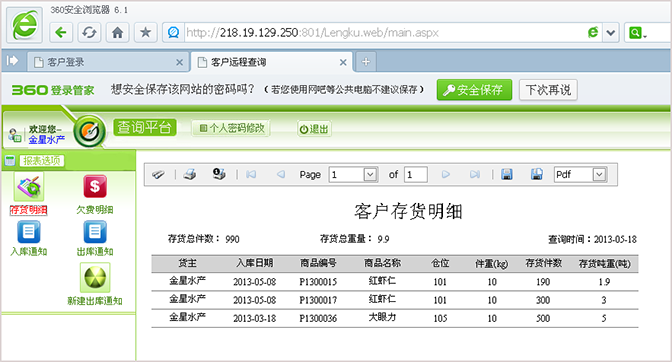Close the 客户登录 tab
Viewport: 672px width, 362px height.
click(180, 63)
